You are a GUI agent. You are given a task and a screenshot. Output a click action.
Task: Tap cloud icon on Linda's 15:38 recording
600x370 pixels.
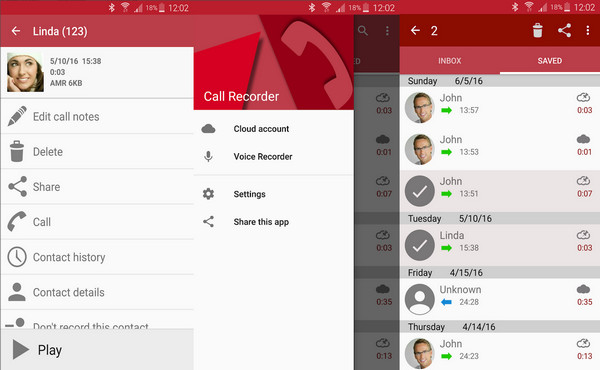click(583, 235)
